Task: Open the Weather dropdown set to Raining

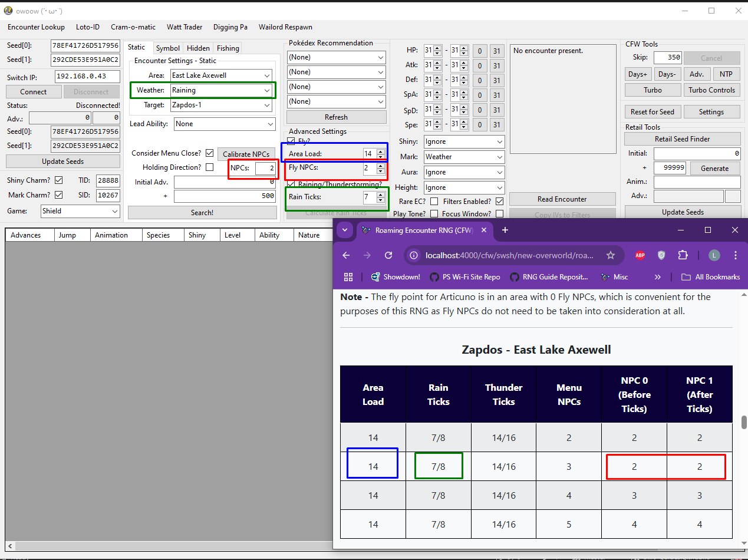Action: point(221,90)
